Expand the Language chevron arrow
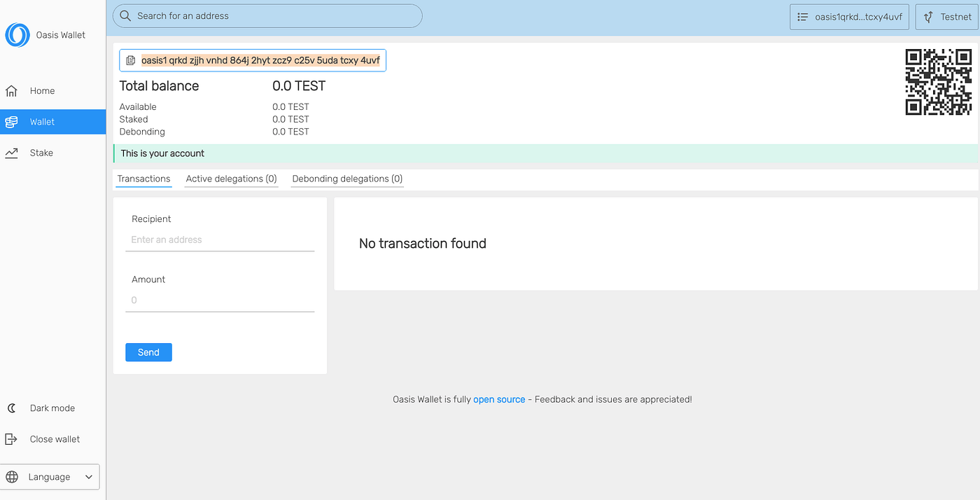 [89, 477]
